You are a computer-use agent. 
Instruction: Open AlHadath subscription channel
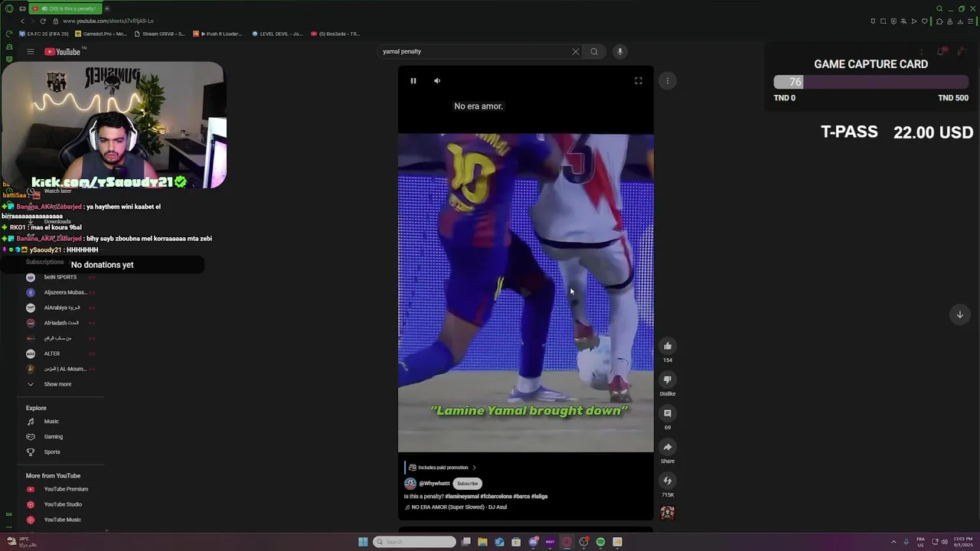pos(60,323)
